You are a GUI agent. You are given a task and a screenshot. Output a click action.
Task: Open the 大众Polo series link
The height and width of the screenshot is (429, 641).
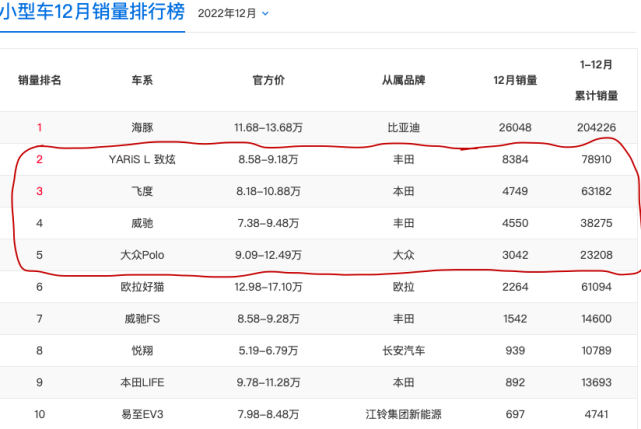pyautogui.click(x=142, y=255)
